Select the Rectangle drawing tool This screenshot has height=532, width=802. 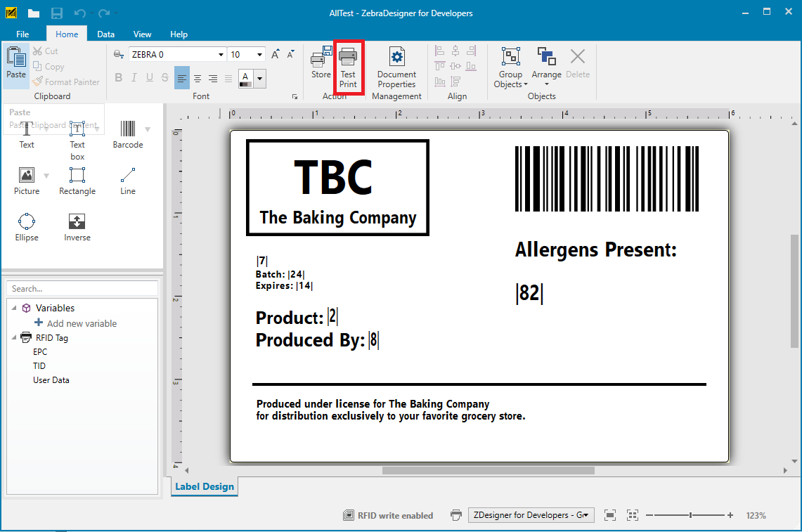tap(77, 179)
